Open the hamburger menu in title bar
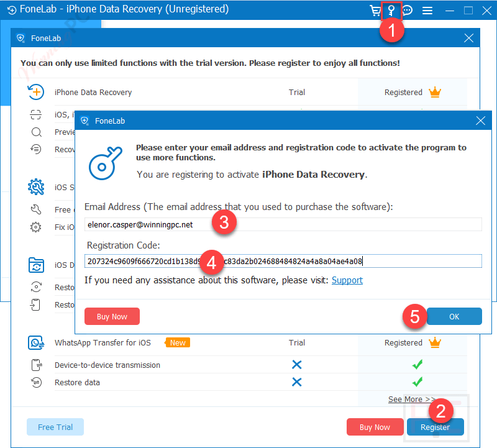Viewport: 497px width, 448px height. (x=427, y=11)
